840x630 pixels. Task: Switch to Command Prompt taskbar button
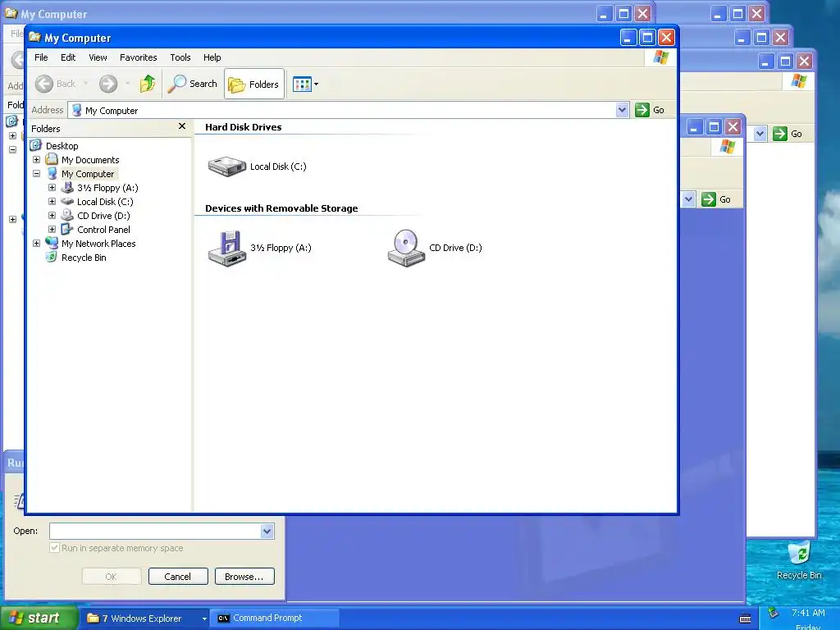pyautogui.click(x=274, y=619)
